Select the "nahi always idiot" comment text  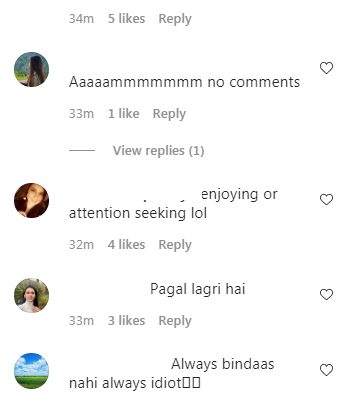click(135, 383)
